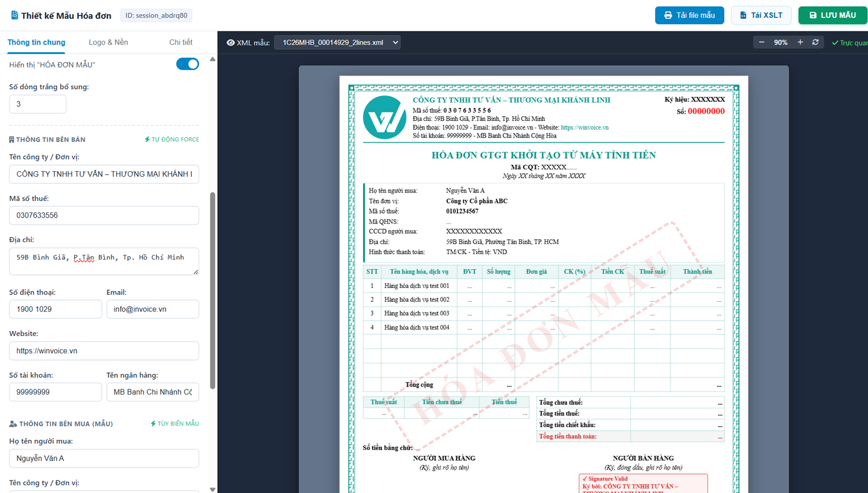The height and width of the screenshot is (493, 868).
Task: Click the Tổng cộng row label
Action: coord(419,385)
